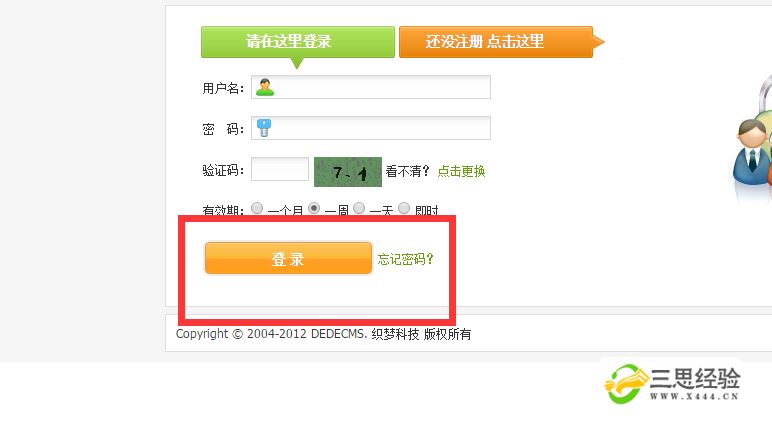This screenshot has height=436, width=772.
Task: Select the 一周 validity radio button
Action: pyautogui.click(x=314, y=208)
